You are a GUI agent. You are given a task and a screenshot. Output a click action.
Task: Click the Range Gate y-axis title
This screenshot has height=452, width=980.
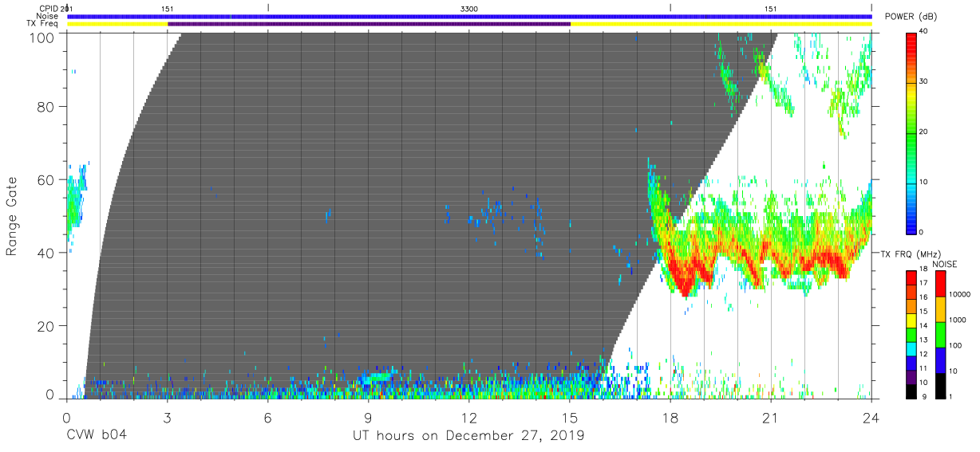[12, 216]
